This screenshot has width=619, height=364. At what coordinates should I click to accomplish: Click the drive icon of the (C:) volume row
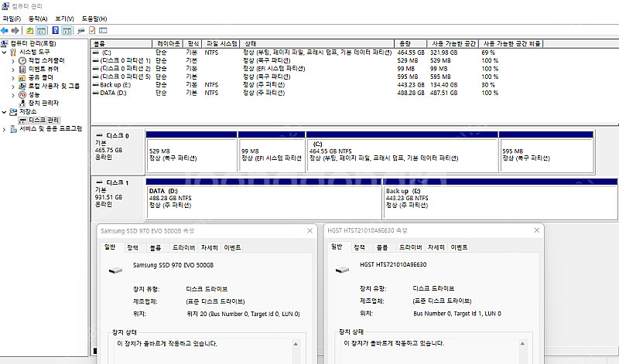95,53
